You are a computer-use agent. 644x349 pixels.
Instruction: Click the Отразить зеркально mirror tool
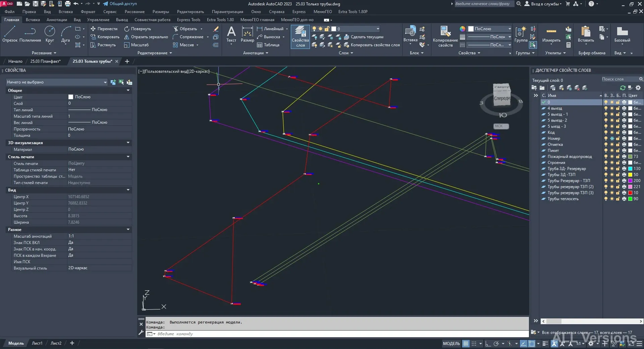click(146, 37)
